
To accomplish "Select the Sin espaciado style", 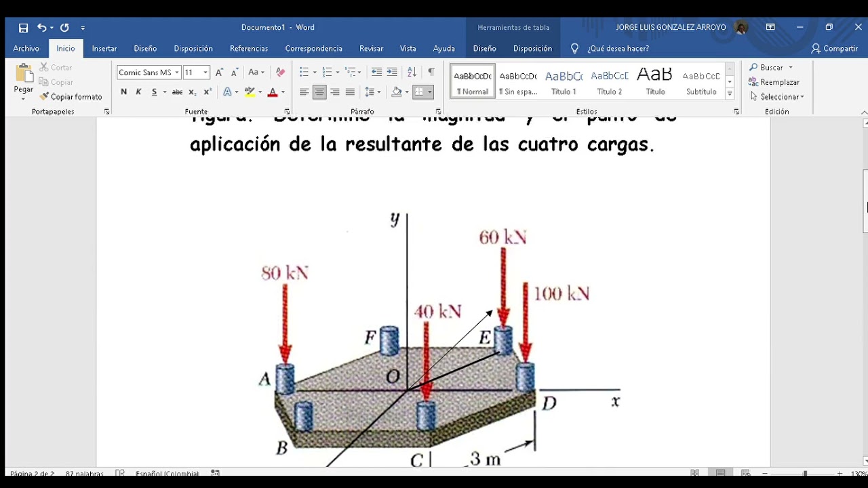I will (518, 81).
